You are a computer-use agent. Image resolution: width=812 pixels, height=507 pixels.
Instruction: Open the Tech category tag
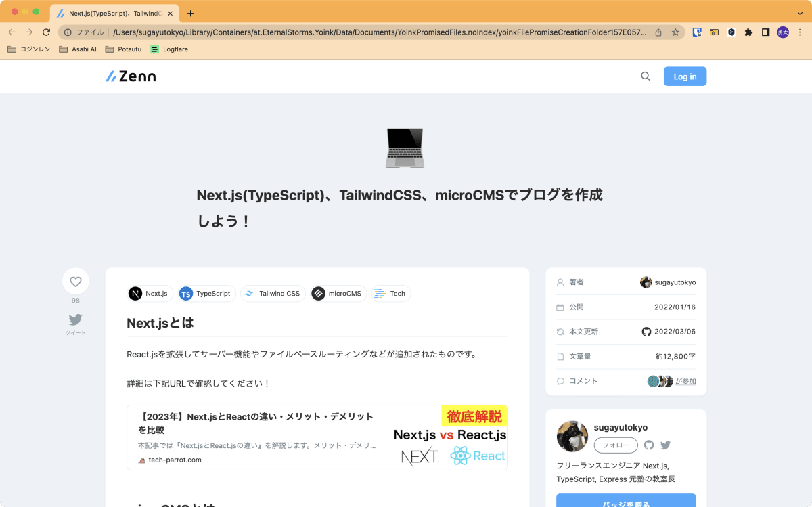[x=390, y=293]
